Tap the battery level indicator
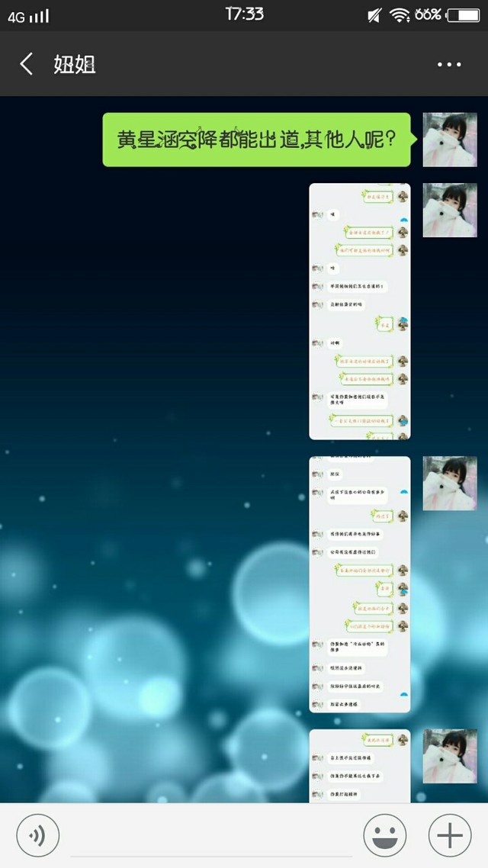The height and width of the screenshot is (868, 488). 463,15
